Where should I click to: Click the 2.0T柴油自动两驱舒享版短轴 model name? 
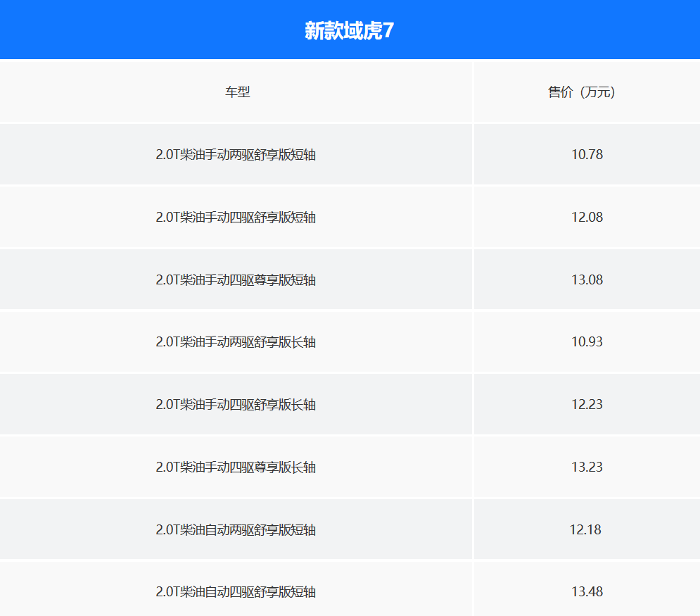click(237, 529)
